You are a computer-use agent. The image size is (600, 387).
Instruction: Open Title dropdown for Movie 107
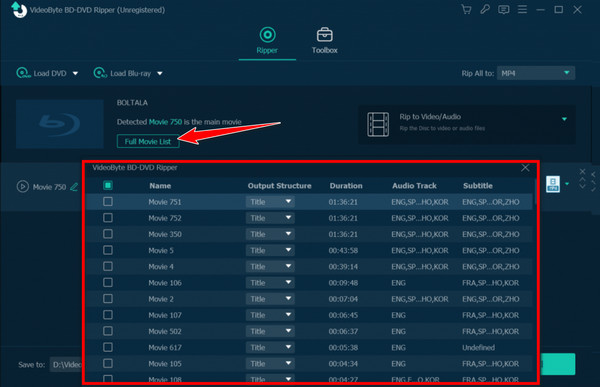[270, 315]
